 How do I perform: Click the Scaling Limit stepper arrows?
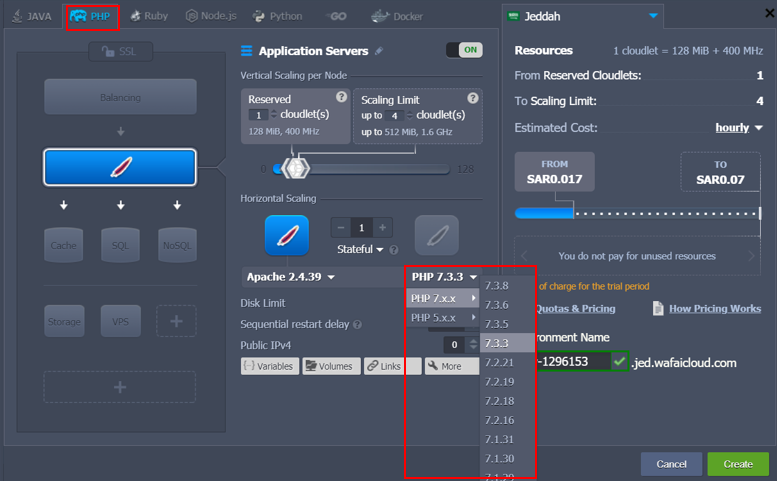pyautogui.click(x=409, y=115)
